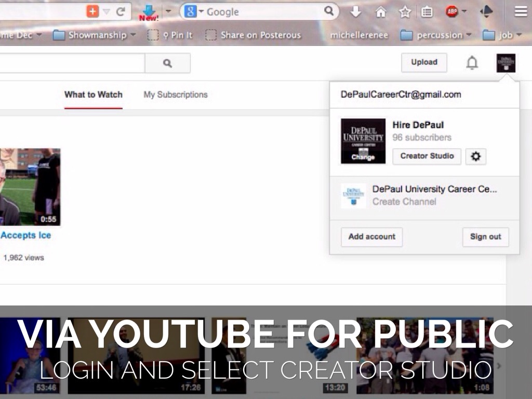The height and width of the screenshot is (399, 532).
Task: Click the Creator Studio button
Action: (x=427, y=156)
